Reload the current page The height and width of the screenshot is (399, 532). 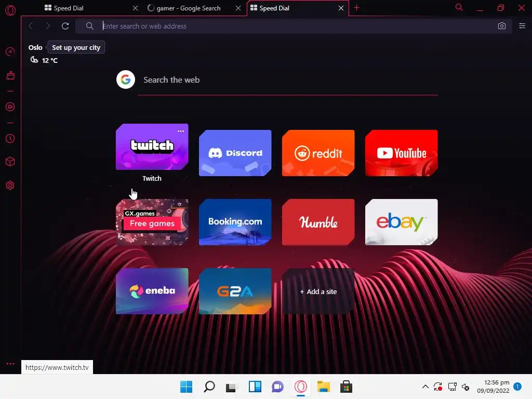click(65, 26)
